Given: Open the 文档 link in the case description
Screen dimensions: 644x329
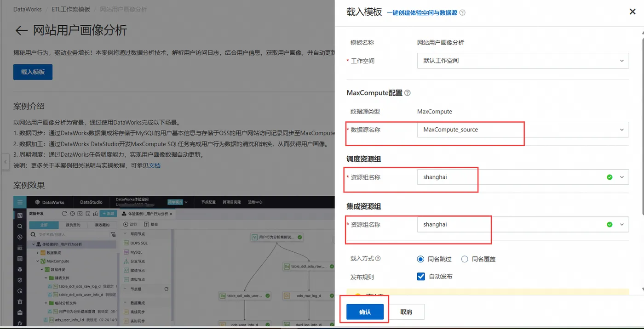Looking at the screenshot, I should pos(155,165).
